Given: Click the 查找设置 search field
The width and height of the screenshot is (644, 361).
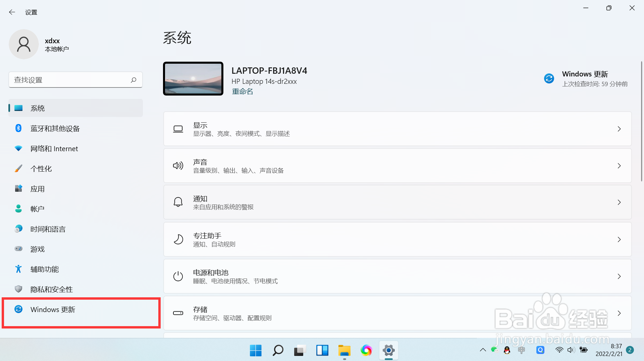Looking at the screenshot, I should point(75,80).
